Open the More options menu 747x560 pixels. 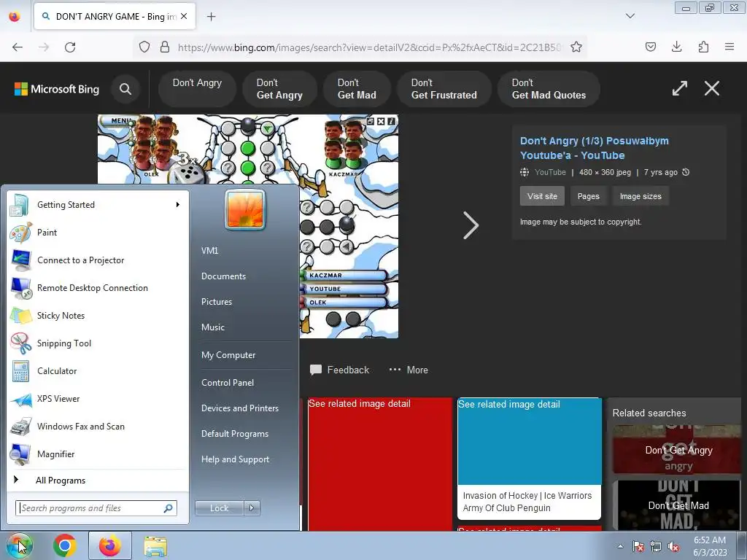(409, 370)
